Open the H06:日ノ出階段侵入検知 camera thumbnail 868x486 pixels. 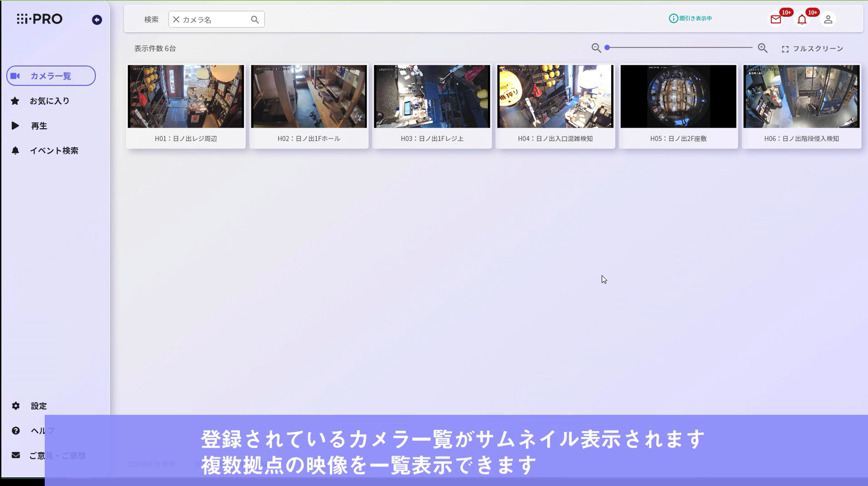(802, 97)
